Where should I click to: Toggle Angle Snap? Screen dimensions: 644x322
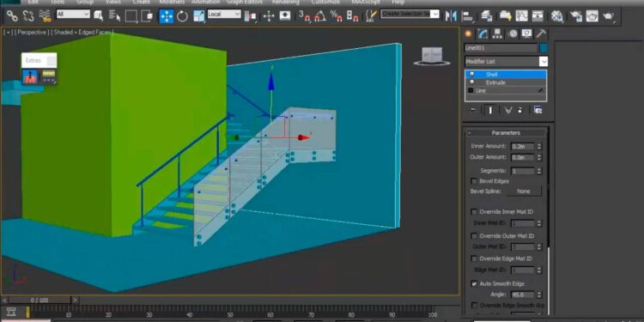click(x=320, y=15)
